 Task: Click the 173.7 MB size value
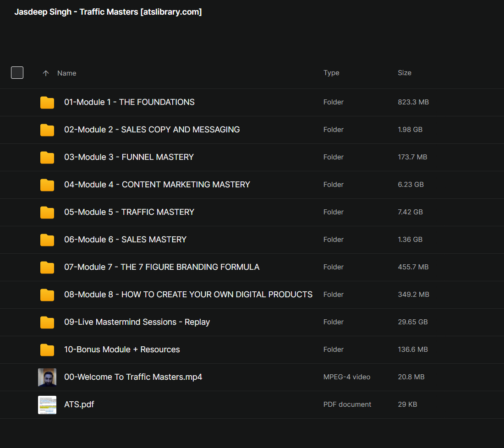pyautogui.click(x=412, y=157)
